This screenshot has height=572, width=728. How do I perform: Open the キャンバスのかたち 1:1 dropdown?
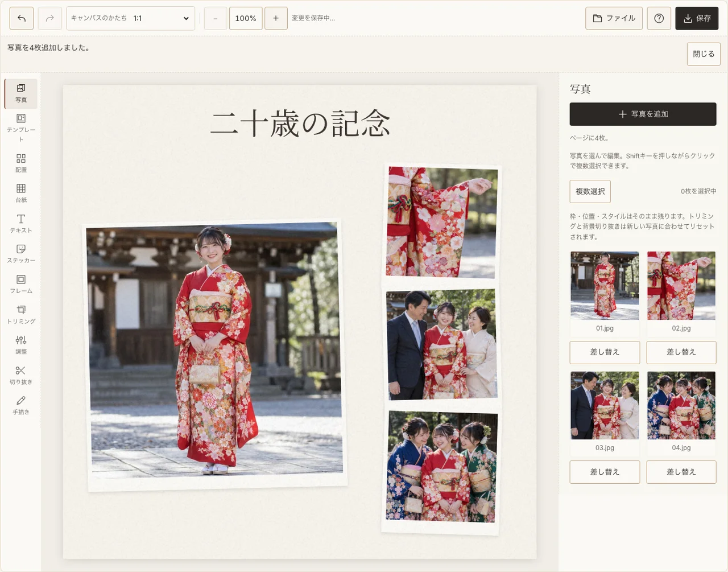[x=131, y=18]
